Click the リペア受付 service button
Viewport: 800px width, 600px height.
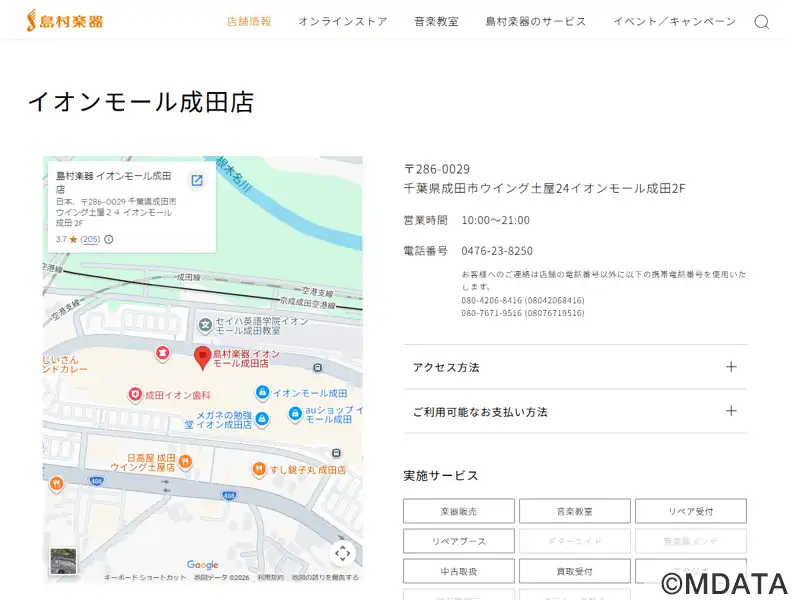(691, 511)
